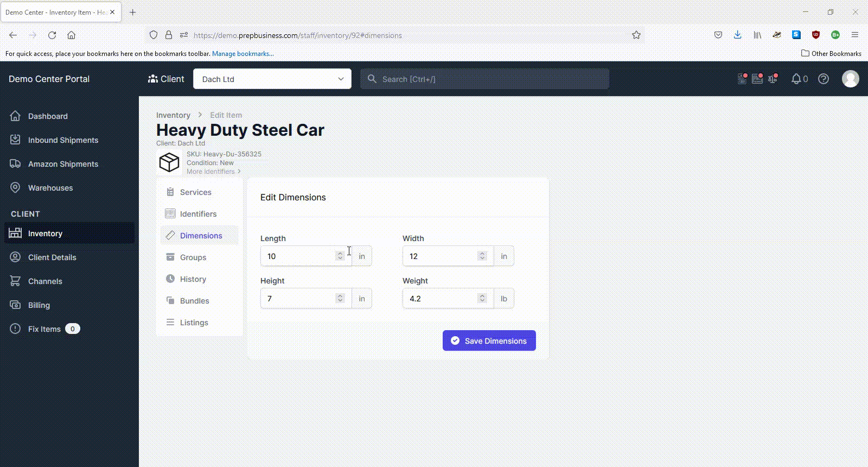
Task: Go back in browser history
Action: [13, 35]
